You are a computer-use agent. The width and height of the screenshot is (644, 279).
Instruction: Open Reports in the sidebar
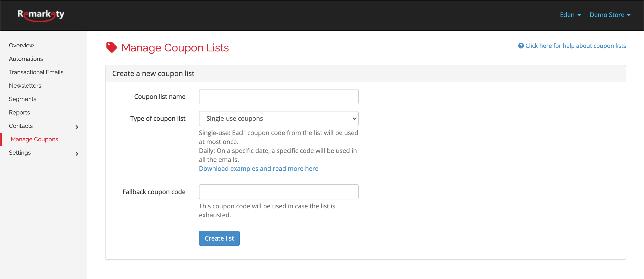[19, 112]
